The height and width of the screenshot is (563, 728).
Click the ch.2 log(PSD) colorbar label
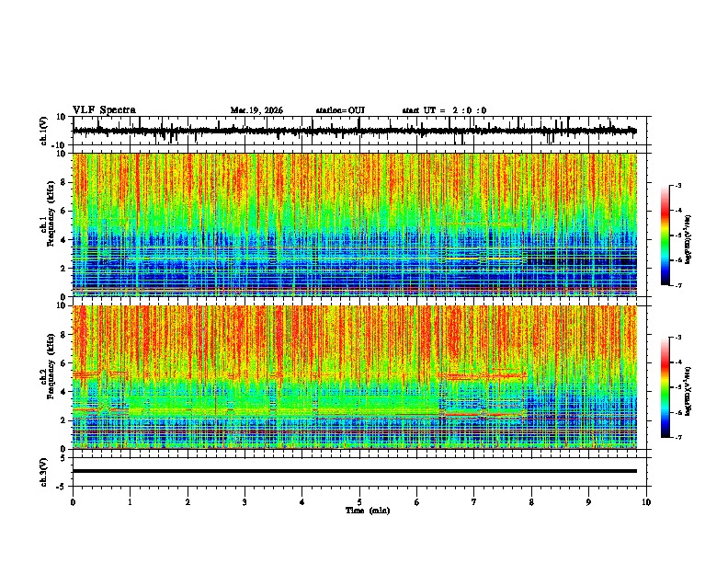point(688,391)
